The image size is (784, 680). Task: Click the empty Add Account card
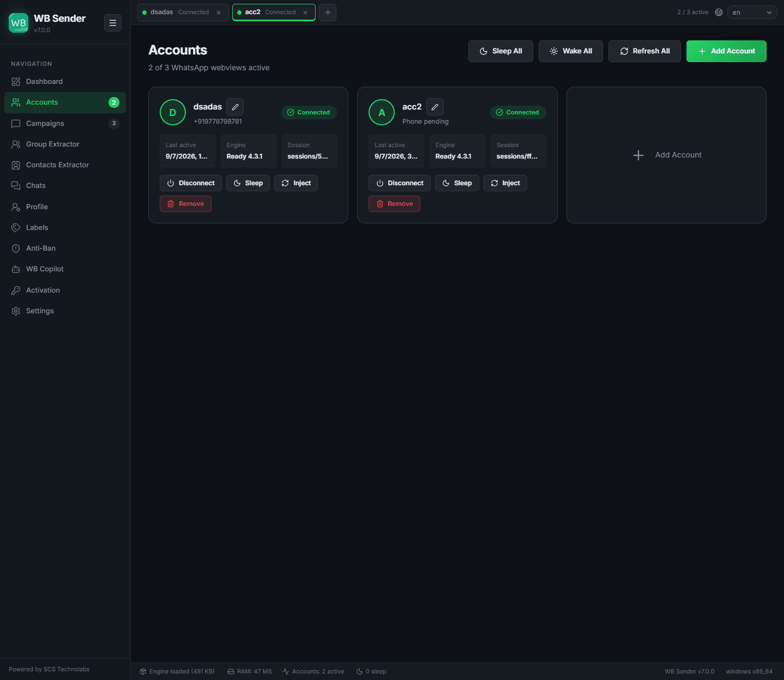pyautogui.click(x=666, y=155)
